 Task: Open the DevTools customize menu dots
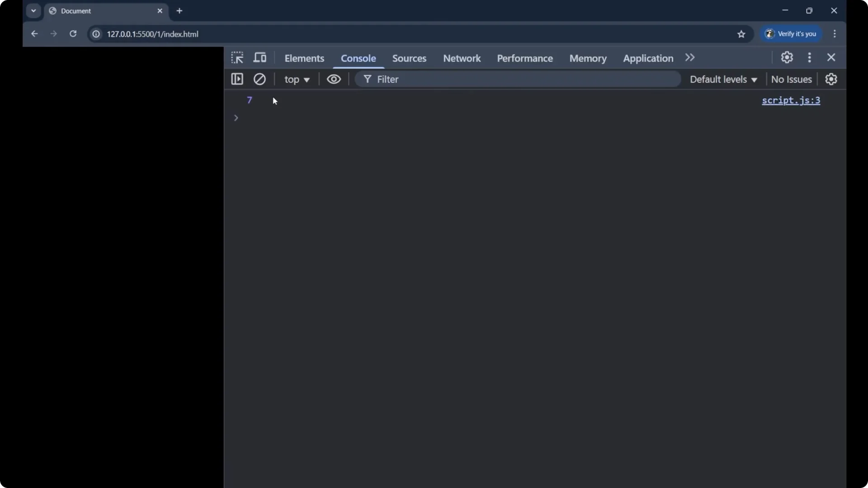coord(809,57)
